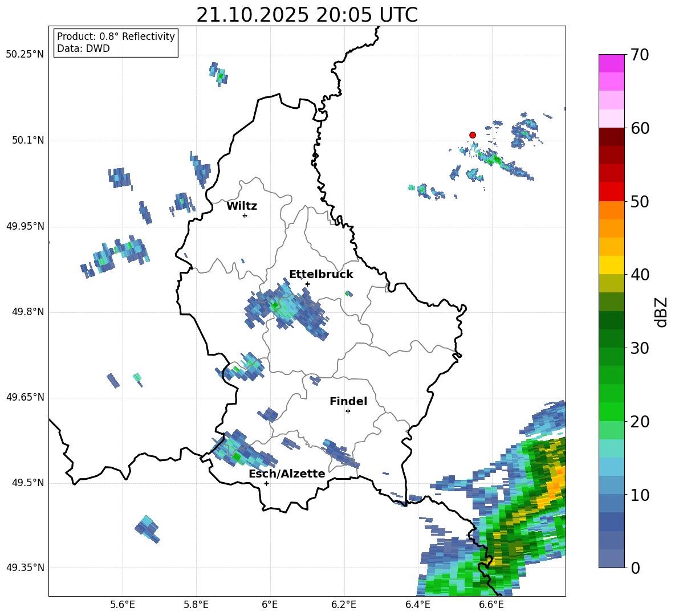Click the 21.10.2025 20:05 UTC title
The image size is (675, 616).
point(307,15)
